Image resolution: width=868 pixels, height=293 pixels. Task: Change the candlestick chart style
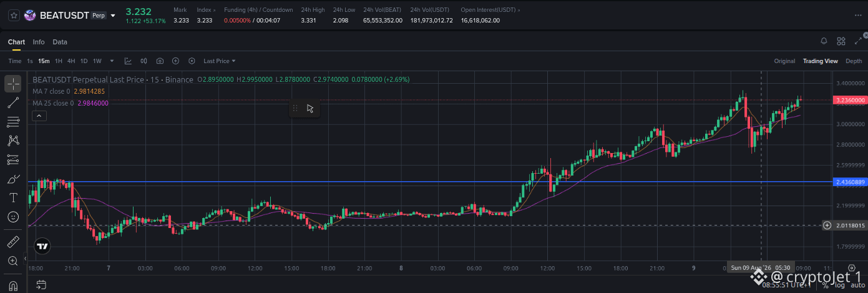(x=144, y=61)
